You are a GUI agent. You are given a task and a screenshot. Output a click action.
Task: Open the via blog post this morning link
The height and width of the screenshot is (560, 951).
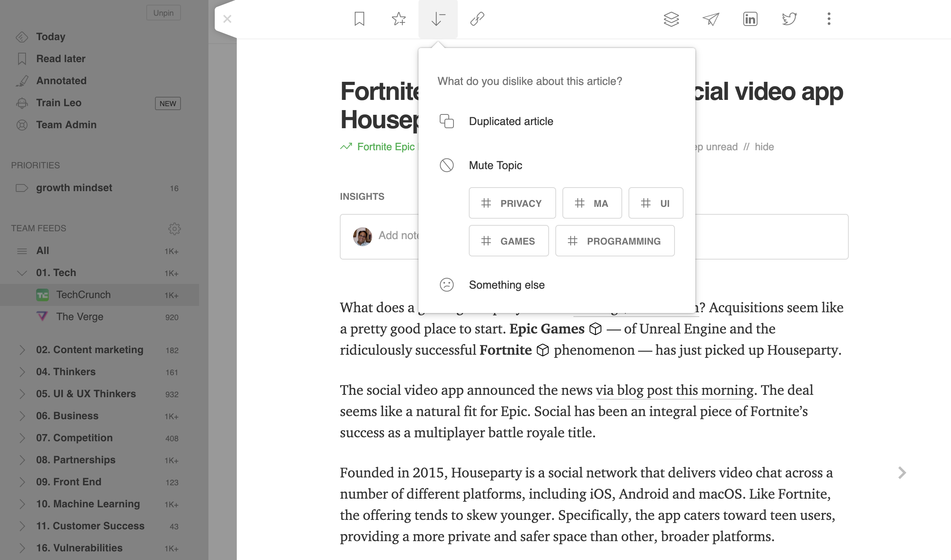pyautogui.click(x=675, y=390)
